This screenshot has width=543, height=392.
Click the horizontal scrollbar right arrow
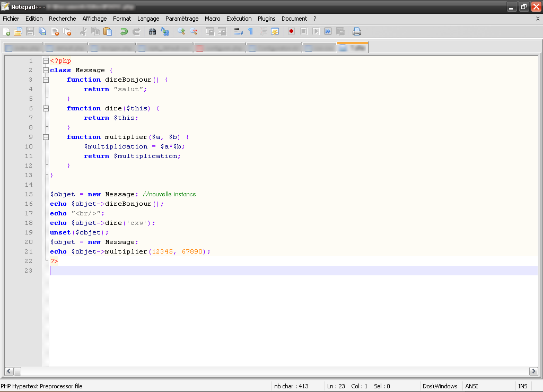(535, 371)
